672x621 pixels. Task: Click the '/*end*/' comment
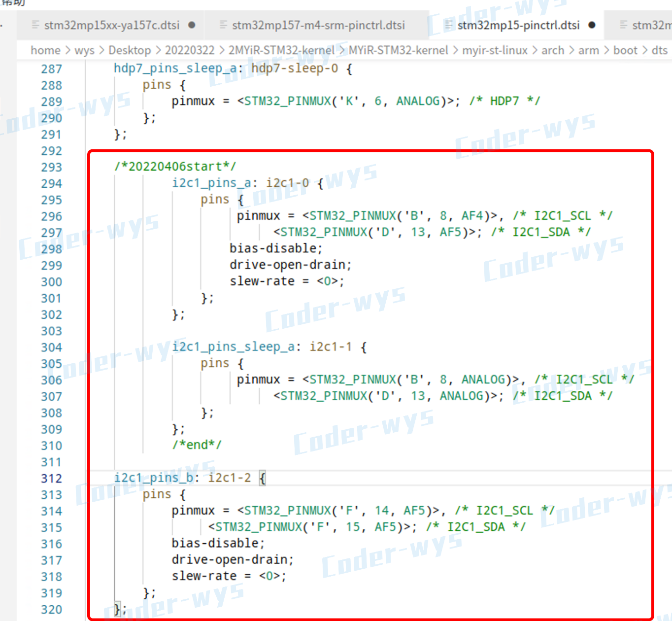[x=197, y=445]
